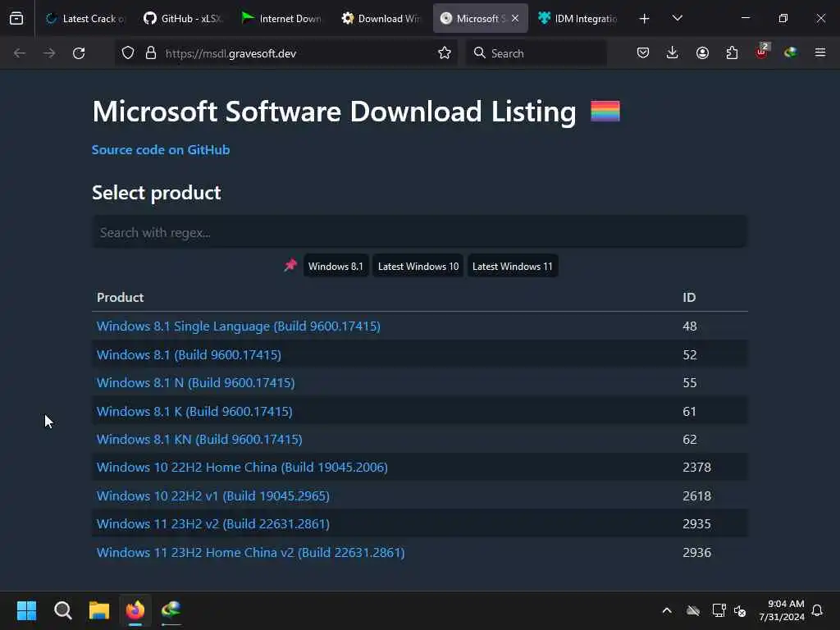840x630 pixels.
Task: Show site security padlock info
Action: [151, 53]
